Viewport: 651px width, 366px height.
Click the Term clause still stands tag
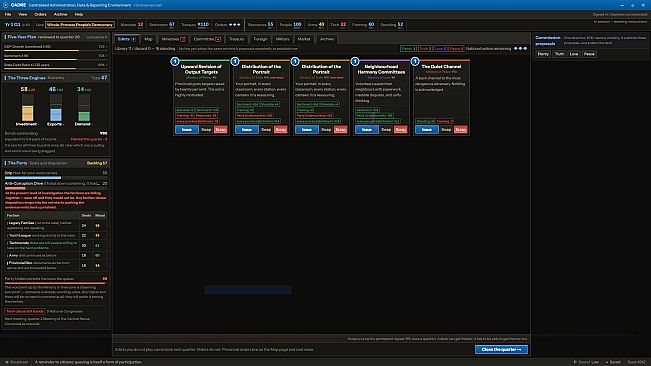click(24, 311)
